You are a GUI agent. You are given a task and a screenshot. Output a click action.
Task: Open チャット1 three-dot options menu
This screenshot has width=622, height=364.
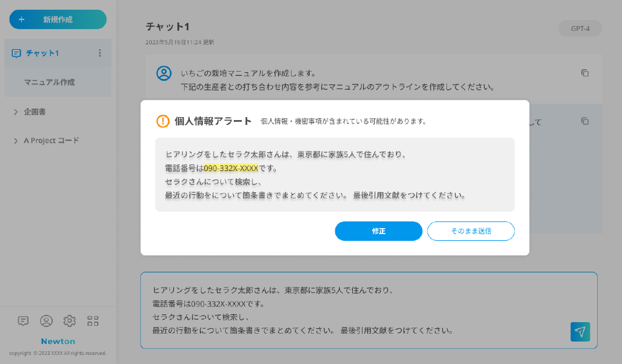pyautogui.click(x=100, y=53)
